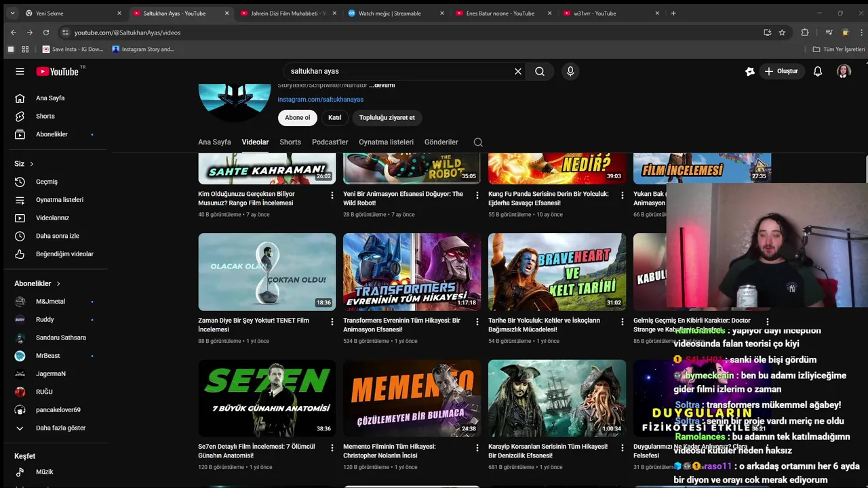Image resolution: width=868 pixels, height=488 pixels.
Task: Clear the search box text
Action: pyautogui.click(x=518, y=71)
